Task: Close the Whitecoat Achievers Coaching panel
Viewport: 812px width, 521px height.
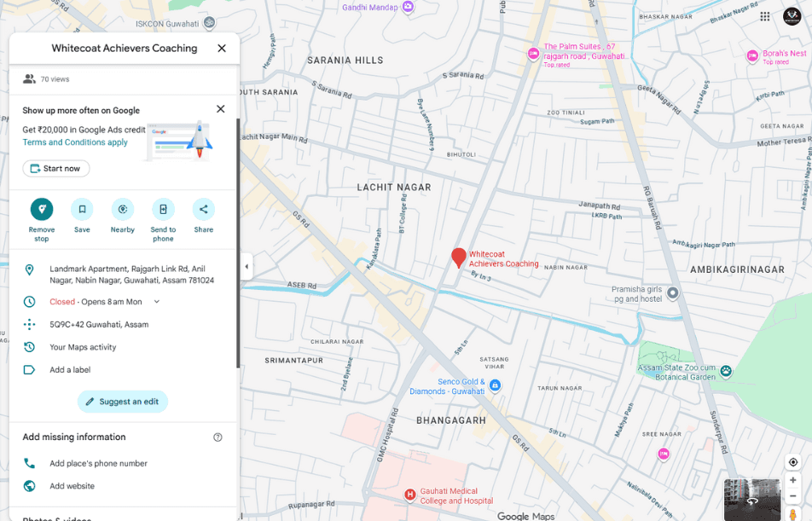Action: (222, 48)
